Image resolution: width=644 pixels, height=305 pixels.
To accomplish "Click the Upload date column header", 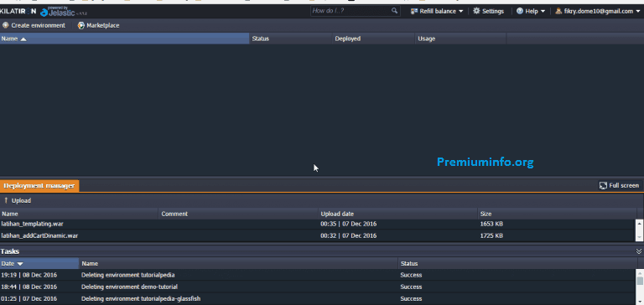I will coord(398,214).
